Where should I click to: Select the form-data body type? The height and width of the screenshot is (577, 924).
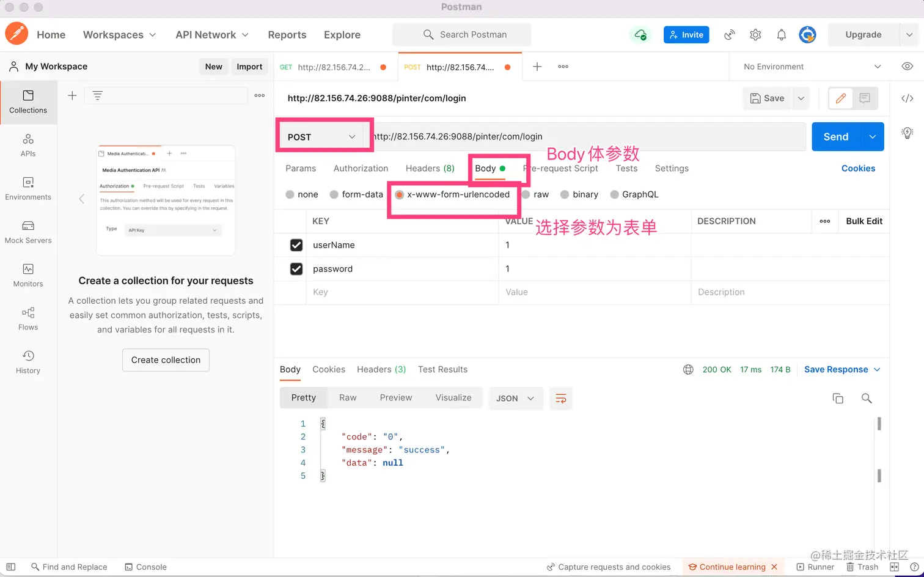pos(334,194)
